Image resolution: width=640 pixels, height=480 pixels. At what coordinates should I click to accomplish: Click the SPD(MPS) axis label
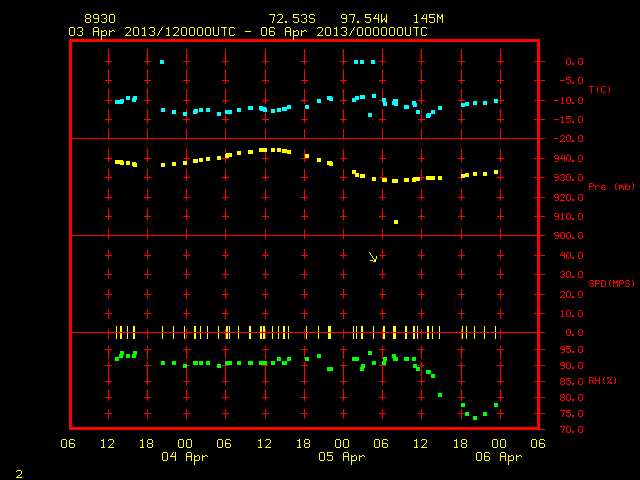pyautogui.click(x=611, y=283)
